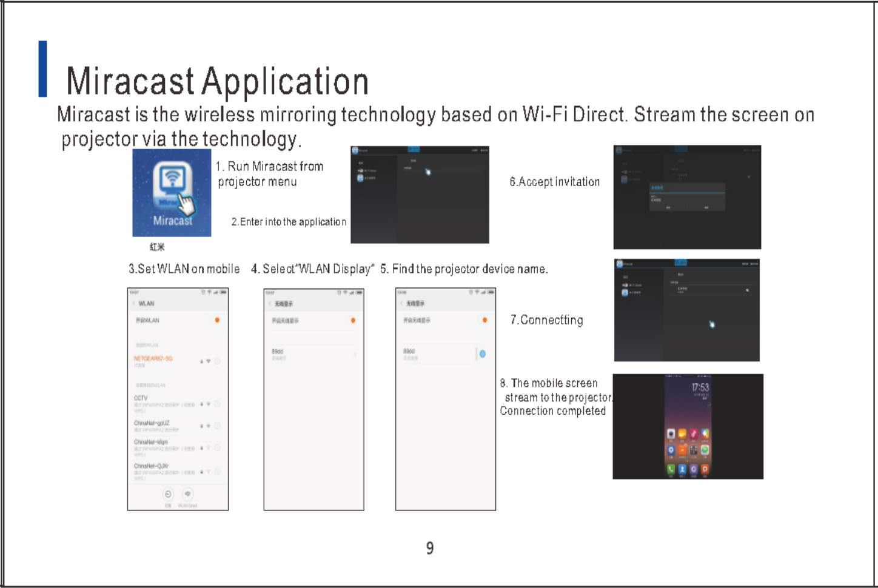Open info icon for NETGEAR67-5G network
Screen dimensions: 878x588
coord(217,361)
